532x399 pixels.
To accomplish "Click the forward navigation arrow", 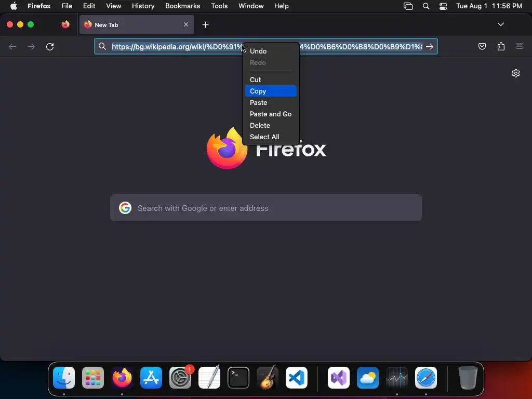I will [31, 46].
